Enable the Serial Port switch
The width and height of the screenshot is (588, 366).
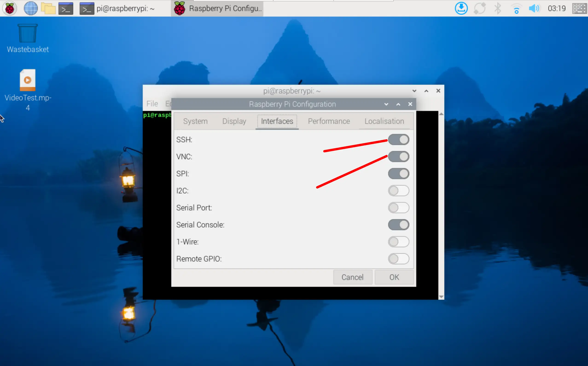pyautogui.click(x=399, y=208)
